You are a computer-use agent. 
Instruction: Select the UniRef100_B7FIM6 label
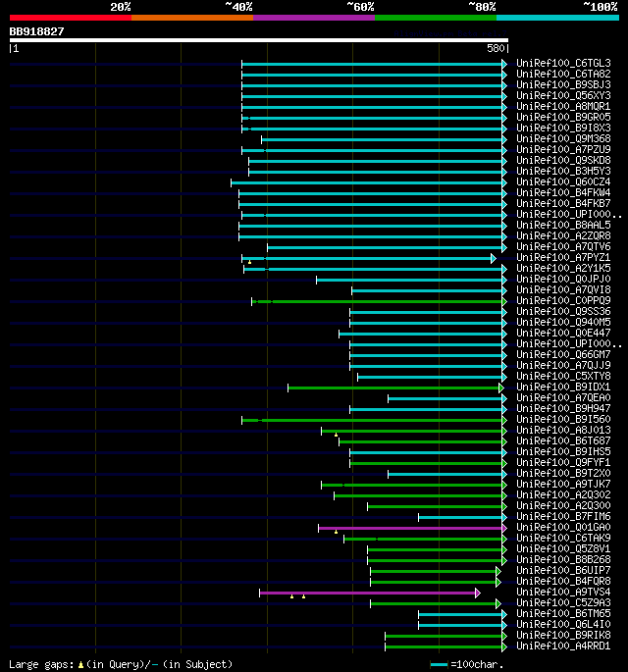tap(563, 516)
